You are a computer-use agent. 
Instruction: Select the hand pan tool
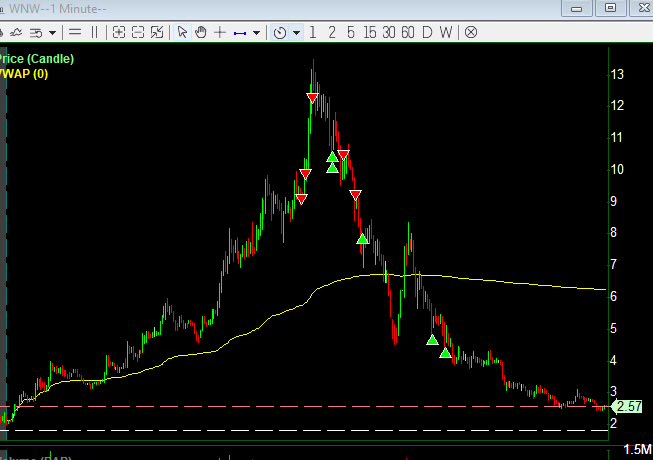point(201,32)
